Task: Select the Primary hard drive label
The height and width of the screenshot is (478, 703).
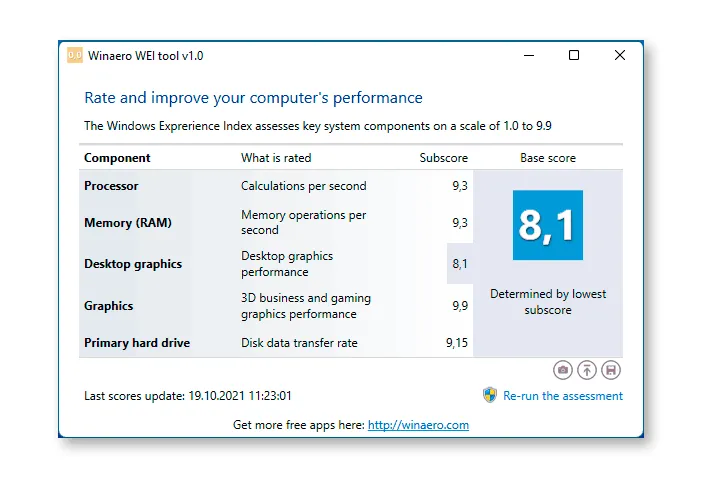Action: [x=137, y=343]
